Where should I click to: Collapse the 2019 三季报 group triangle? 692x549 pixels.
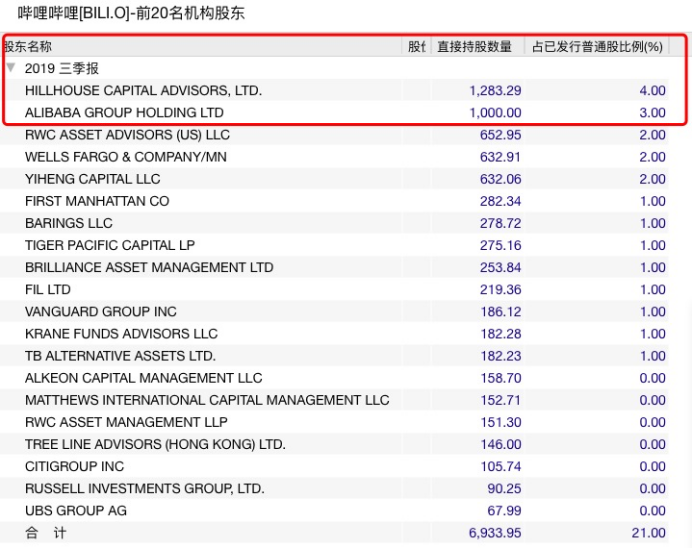click(11, 68)
